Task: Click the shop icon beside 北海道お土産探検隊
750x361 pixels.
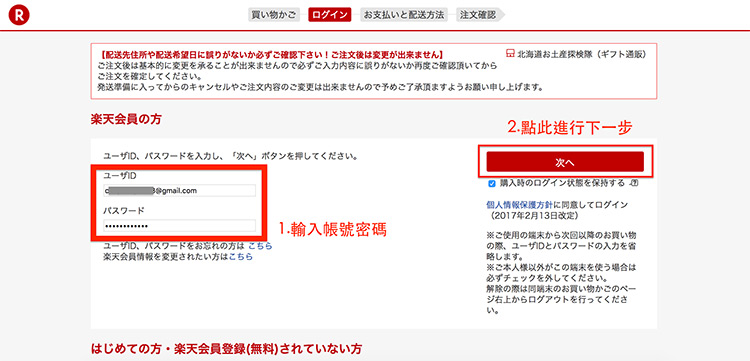Action: tap(510, 54)
